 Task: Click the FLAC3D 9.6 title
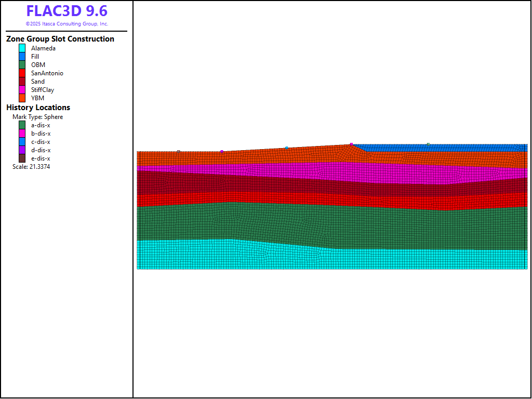pyautogui.click(x=67, y=11)
